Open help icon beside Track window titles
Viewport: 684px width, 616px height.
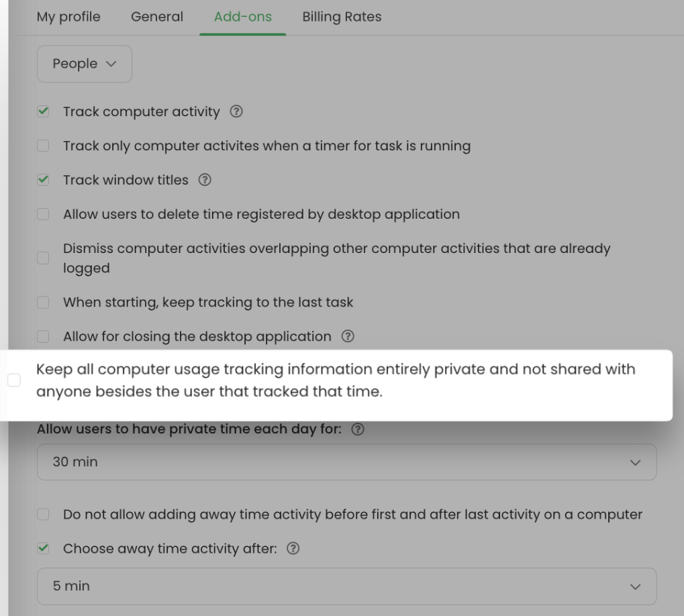coord(205,180)
